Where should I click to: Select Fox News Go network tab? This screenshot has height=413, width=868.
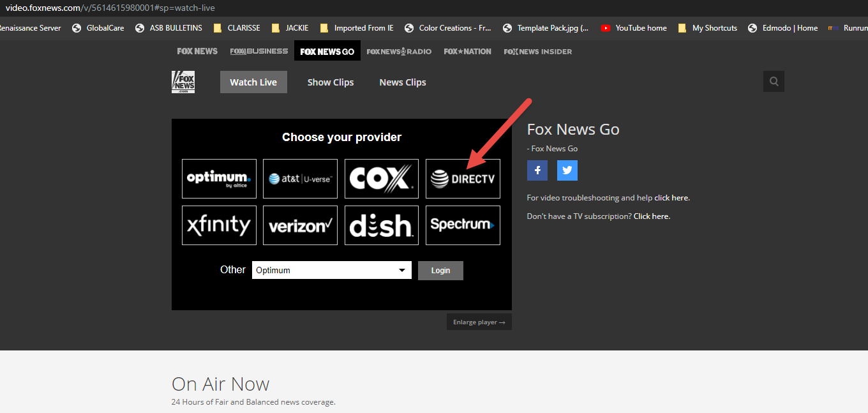click(x=327, y=51)
